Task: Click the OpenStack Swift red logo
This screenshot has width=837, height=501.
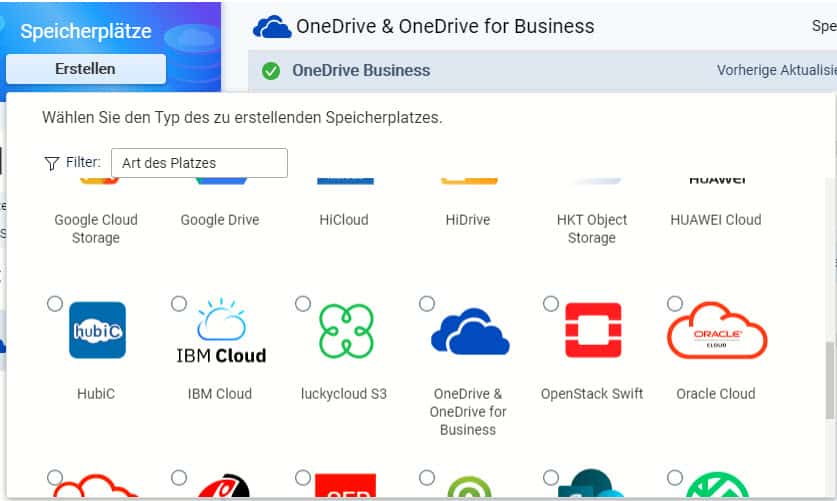Action: [593, 330]
